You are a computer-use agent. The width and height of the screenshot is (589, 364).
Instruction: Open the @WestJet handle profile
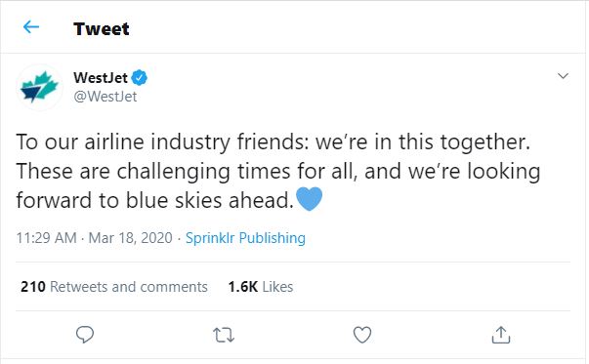click(x=105, y=97)
